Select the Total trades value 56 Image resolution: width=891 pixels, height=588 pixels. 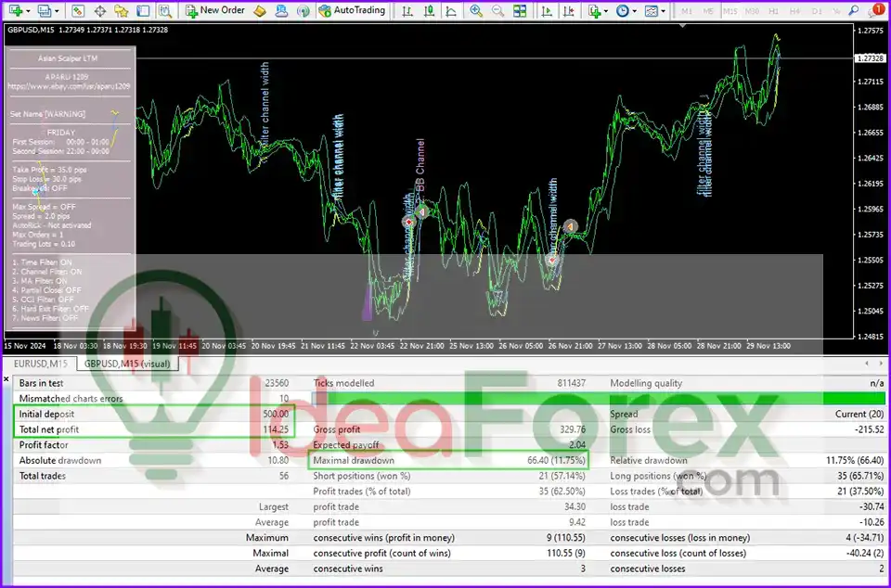pyautogui.click(x=284, y=476)
